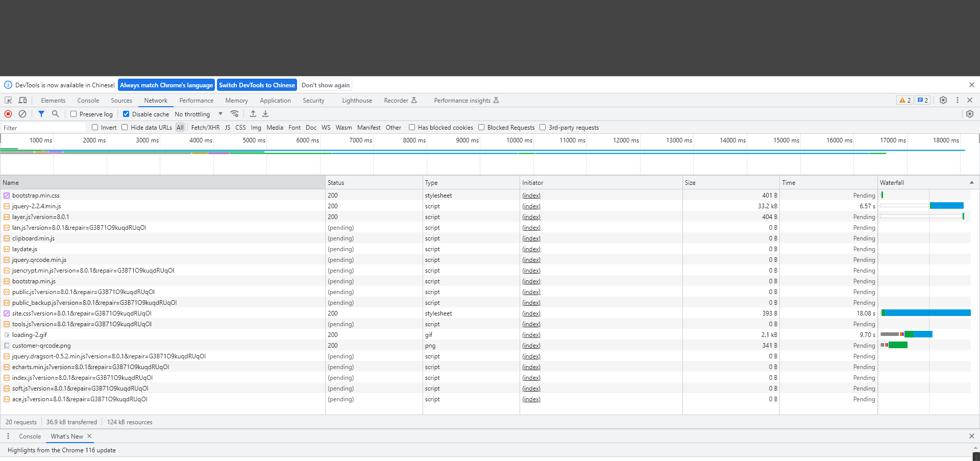Sort requests by Time column
Image resolution: width=980 pixels, height=461 pixels.
point(828,182)
